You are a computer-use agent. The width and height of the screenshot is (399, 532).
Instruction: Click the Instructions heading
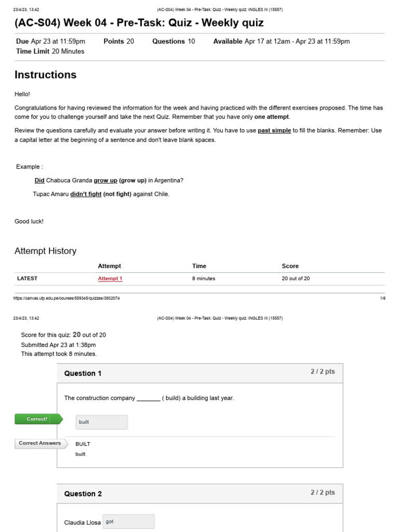point(46,75)
